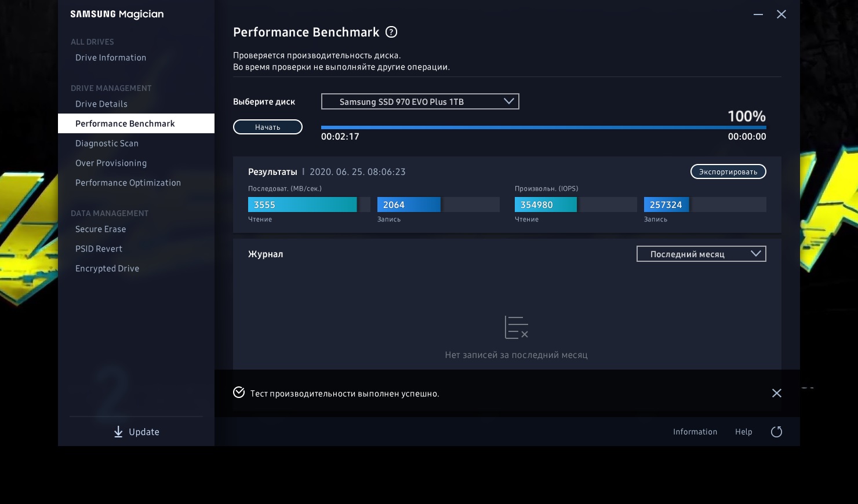Click the random write 257324 bar

click(x=705, y=204)
